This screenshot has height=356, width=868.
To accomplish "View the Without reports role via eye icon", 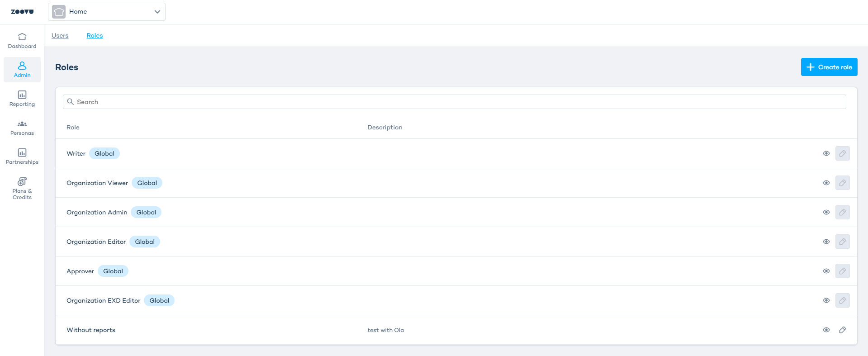I will (826, 330).
